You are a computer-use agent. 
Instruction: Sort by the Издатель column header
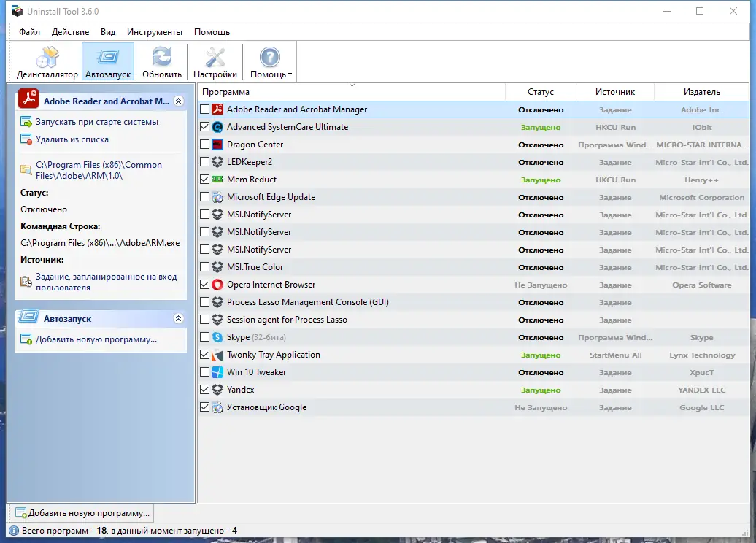(x=701, y=92)
